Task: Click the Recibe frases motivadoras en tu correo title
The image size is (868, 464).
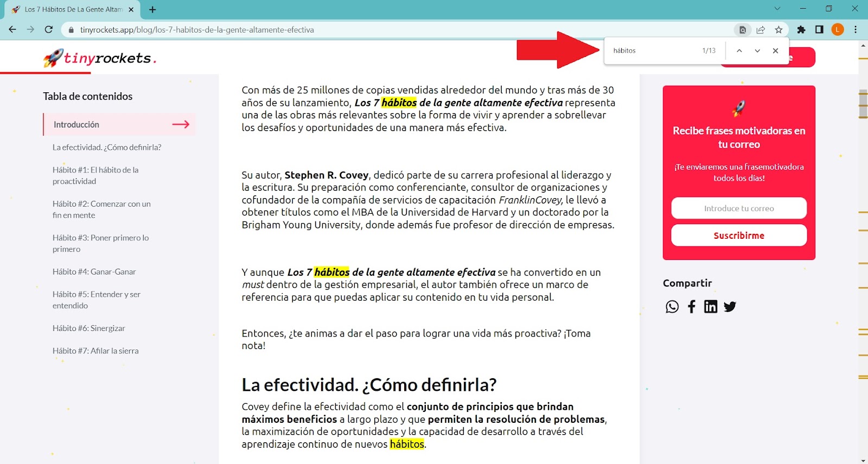Action: pyautogui.click(x=739, y=137)
